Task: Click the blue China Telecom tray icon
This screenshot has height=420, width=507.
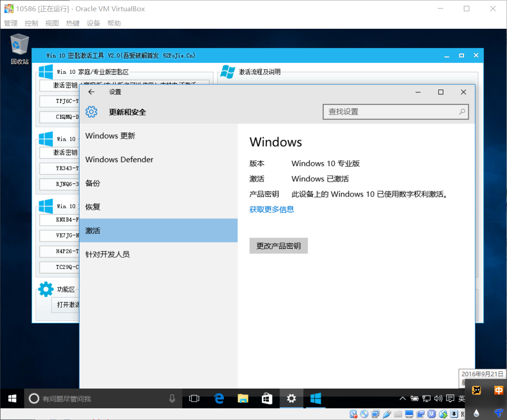Action: [x=498, y=413]
